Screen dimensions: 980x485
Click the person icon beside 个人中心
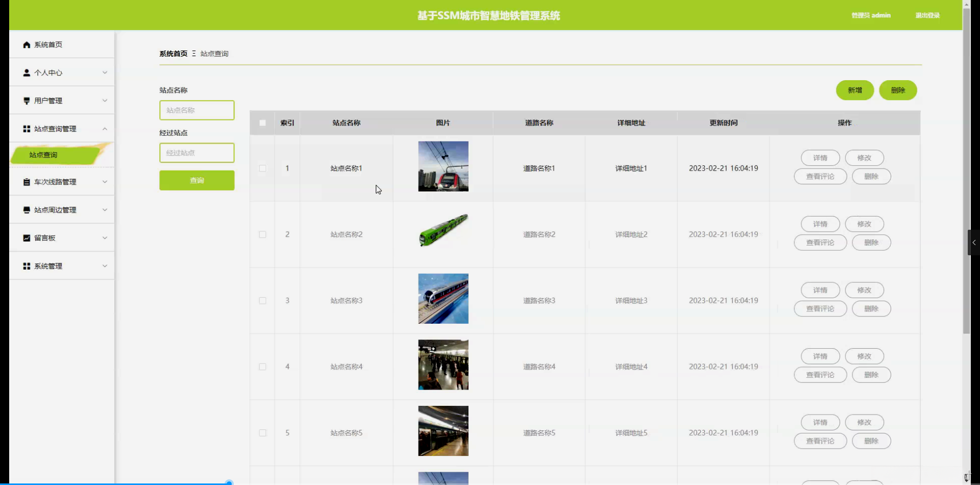pyautogui.click(x=27, y=73)
